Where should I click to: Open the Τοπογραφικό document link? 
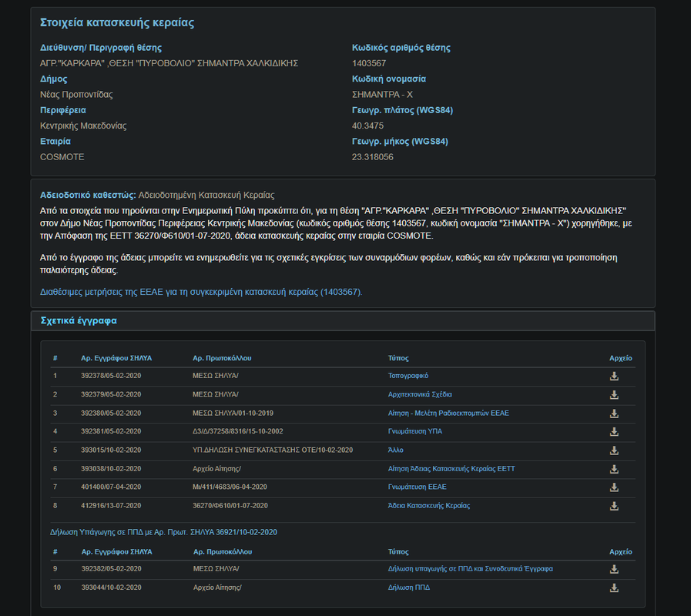(408, 376)
